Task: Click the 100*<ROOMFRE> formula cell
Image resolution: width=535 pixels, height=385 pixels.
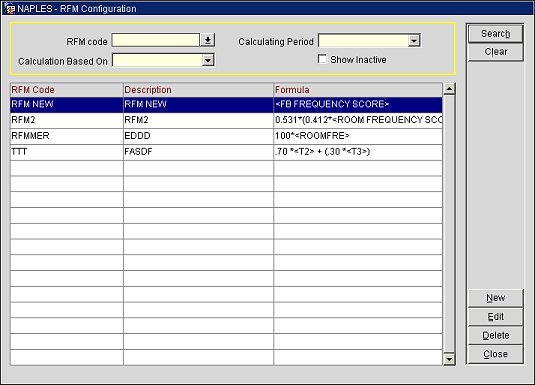Action: point(358,136)
